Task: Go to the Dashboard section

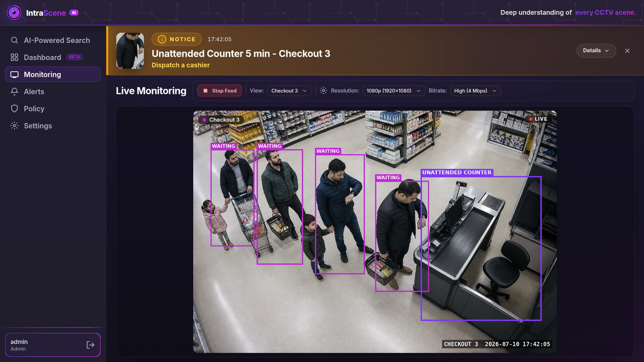Action: [x=53, y=57]
